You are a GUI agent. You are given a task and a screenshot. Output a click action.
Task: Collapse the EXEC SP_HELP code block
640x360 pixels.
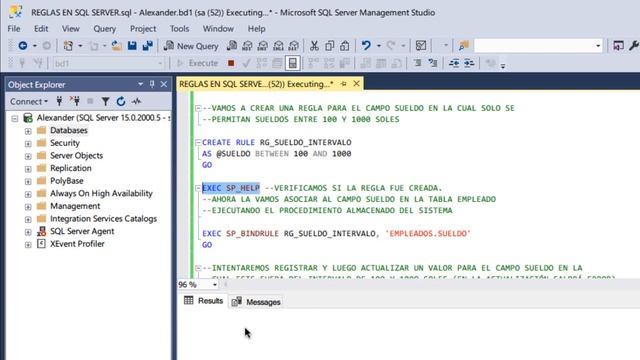point(198,188)
